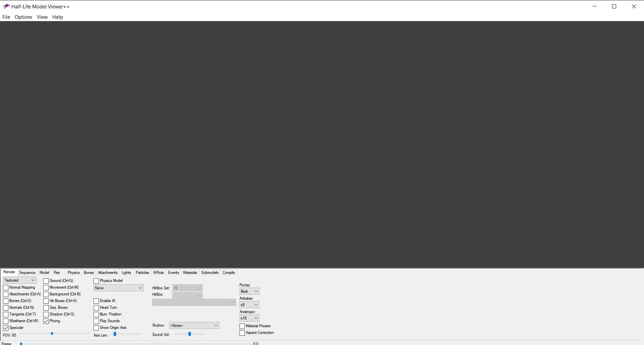Open the File menu
This screenshot has height=345, width=644.
pyautogui.click(x=6, y=17)
